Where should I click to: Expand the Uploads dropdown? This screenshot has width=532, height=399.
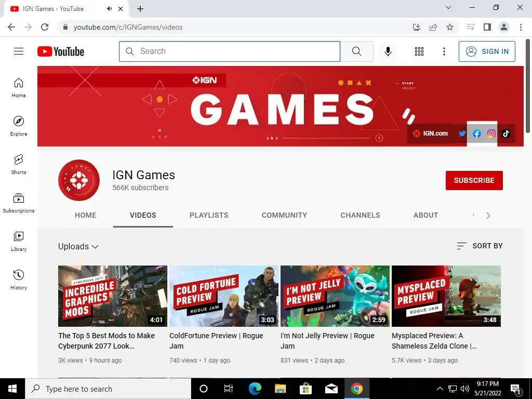click(78, 246)
